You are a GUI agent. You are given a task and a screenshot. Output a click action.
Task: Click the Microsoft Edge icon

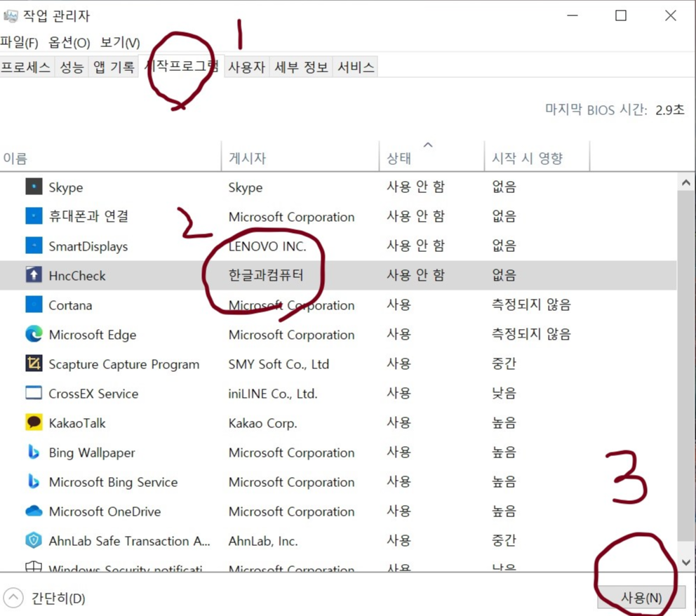(x=34, y=334)
